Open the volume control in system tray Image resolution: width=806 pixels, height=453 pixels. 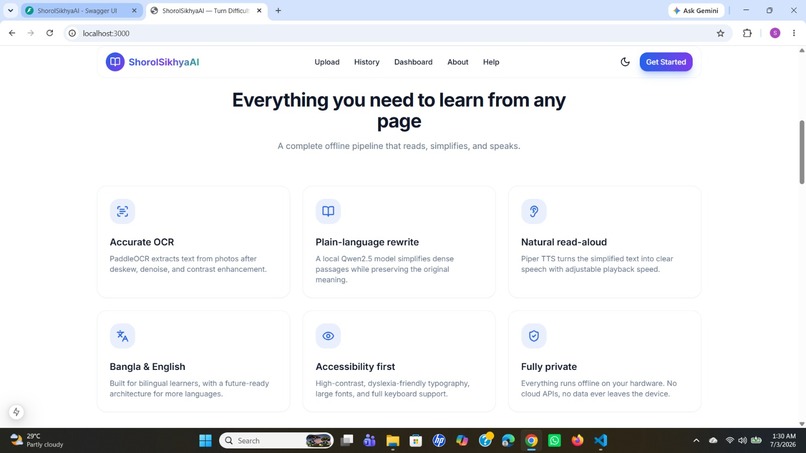click(742, 441)
